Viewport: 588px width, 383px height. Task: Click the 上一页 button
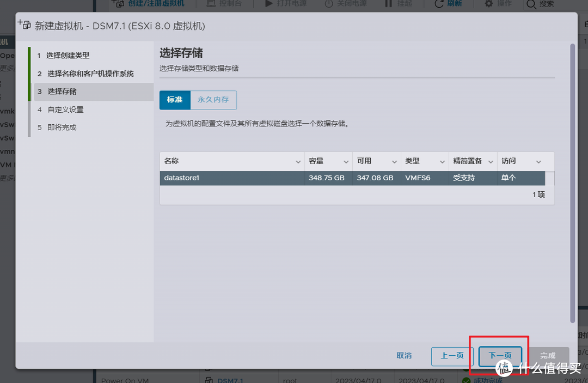point(452,356)
